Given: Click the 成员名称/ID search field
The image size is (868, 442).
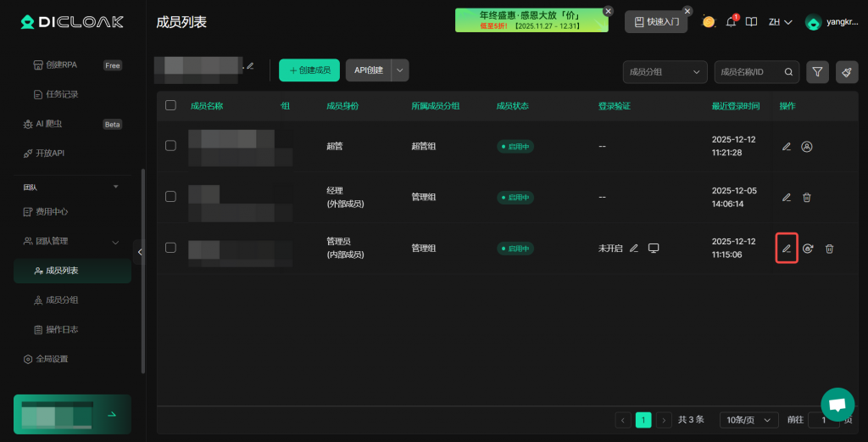Looking at the screenshot, I should point(750,72).
